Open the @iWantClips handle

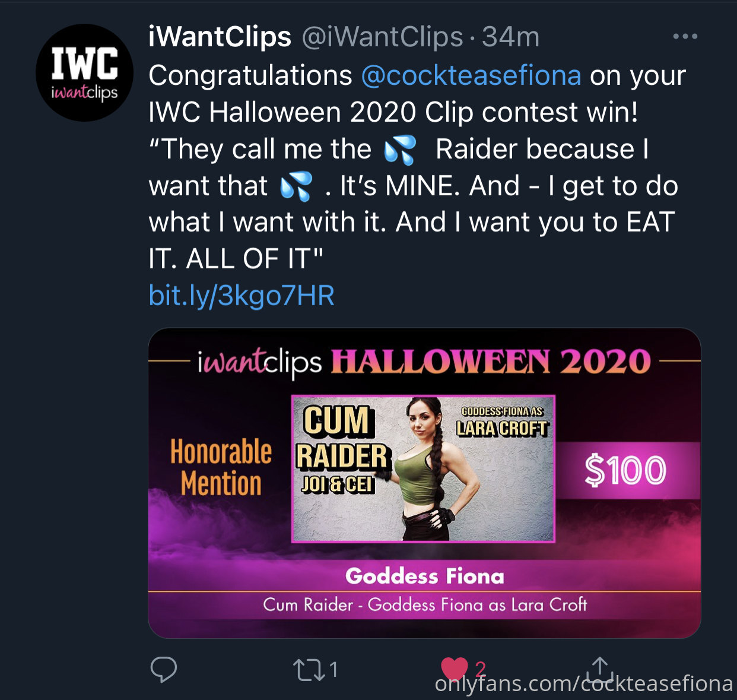point(382,37)
